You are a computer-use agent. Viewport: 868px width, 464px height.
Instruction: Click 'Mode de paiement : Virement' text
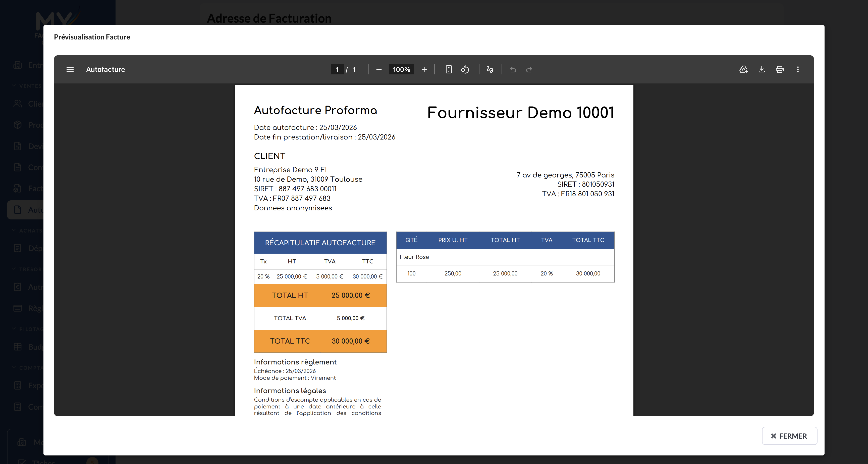(x=295, y=378)
